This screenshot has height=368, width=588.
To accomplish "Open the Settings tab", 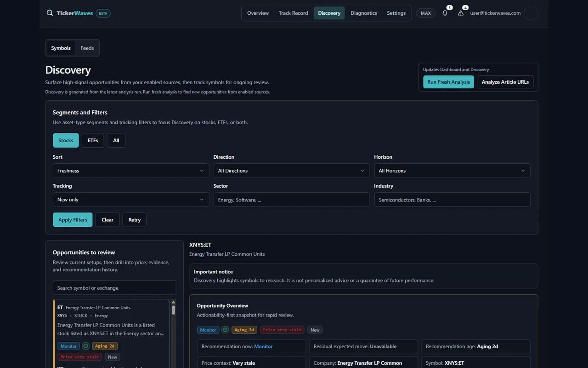I will click(396, 13).
